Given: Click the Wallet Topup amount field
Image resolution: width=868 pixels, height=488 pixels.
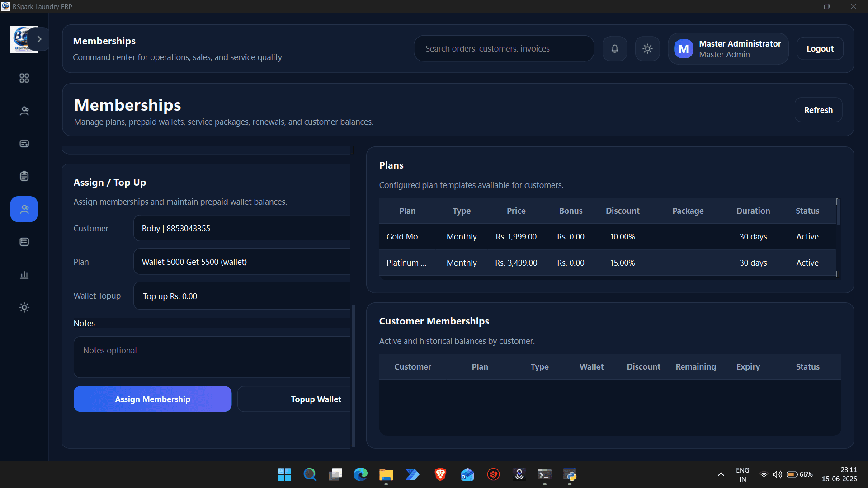Looking at the screenshot, I should coord(242,296).
